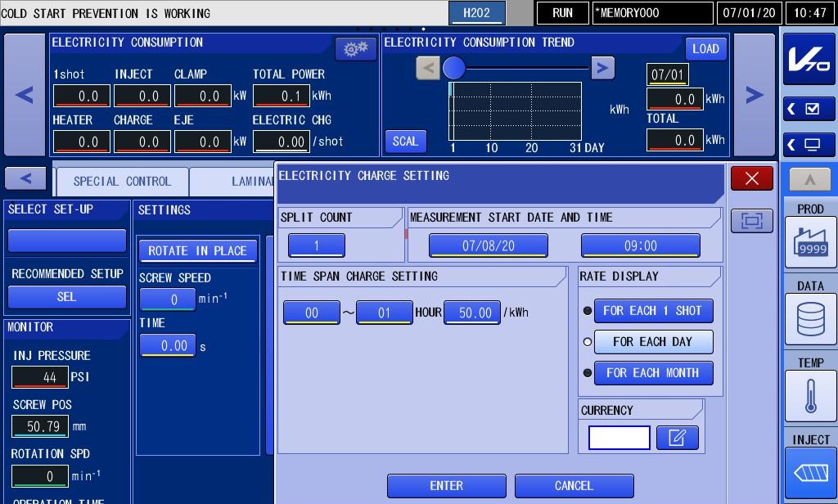Click the PROD factory counter icon

810,242
